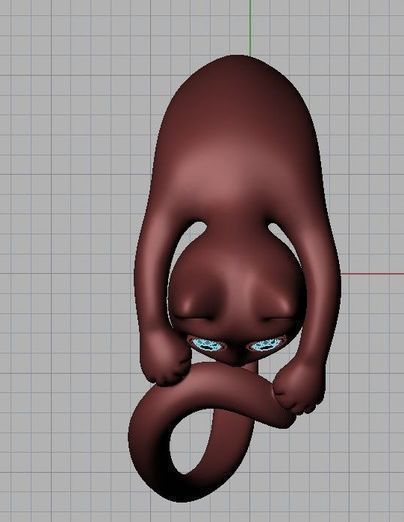
Task: Select the right cyan gem eye
Action: 265,345
